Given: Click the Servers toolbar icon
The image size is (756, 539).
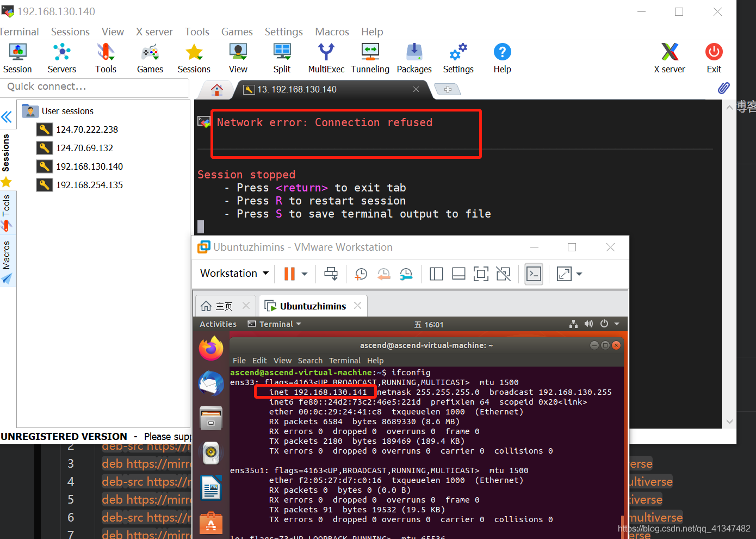Looking at the screenshot, I should click(x=61, y=58).
